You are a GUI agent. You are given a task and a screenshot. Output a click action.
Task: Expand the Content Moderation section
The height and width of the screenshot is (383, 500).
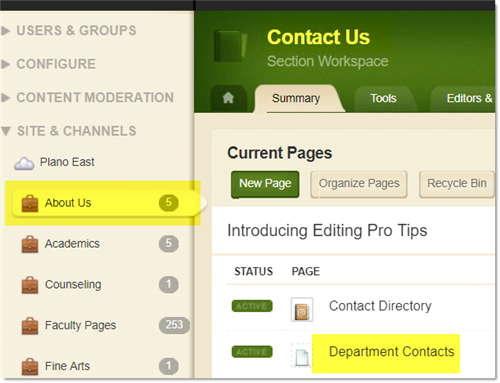88,97
